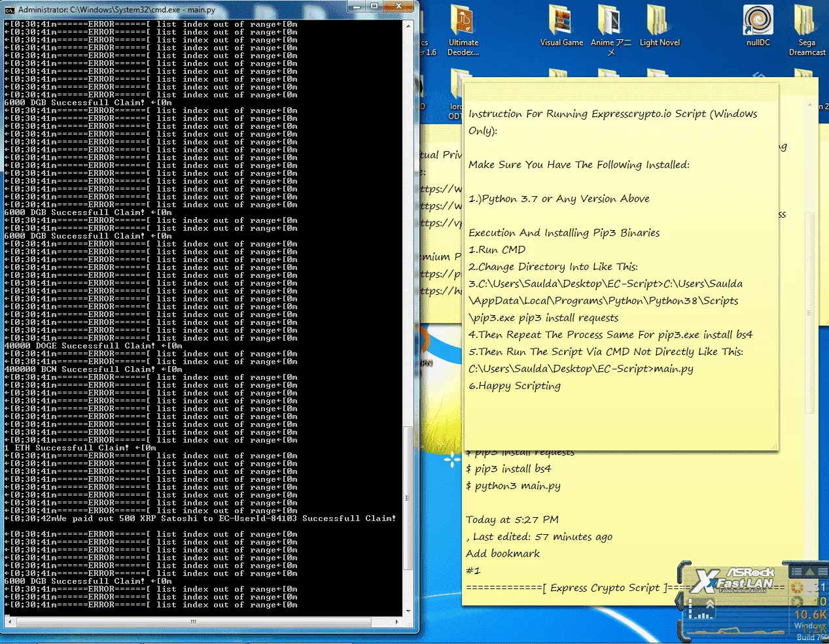Click the 'EC-Script>main.py' path line
Screen dimensions: 829x644
581,369
